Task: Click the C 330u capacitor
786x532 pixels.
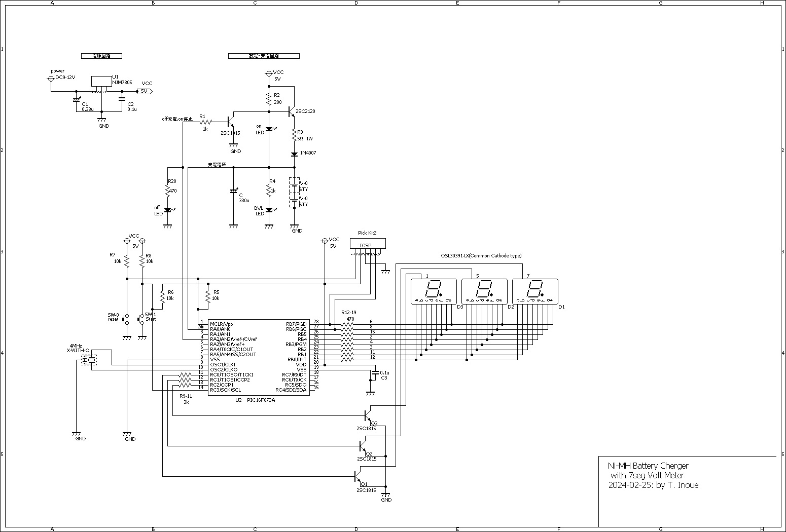Action: [x=233, y=191]
